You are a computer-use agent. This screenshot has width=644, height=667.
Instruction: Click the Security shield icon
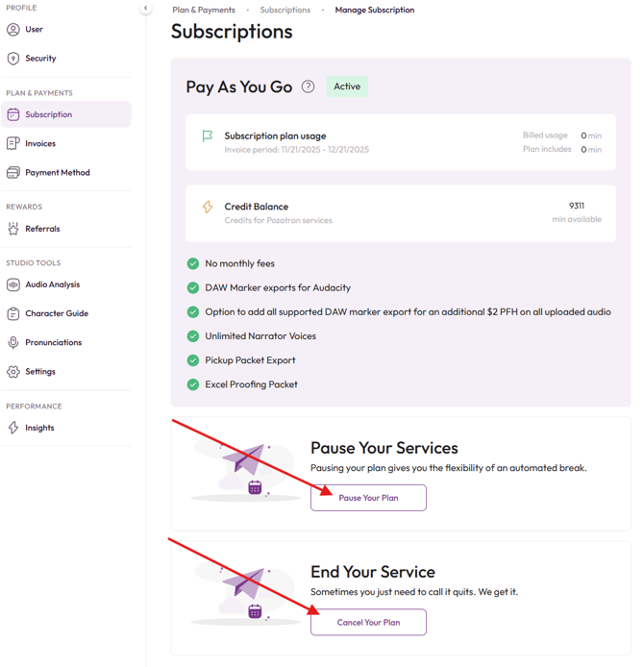(x=13, y=59)
